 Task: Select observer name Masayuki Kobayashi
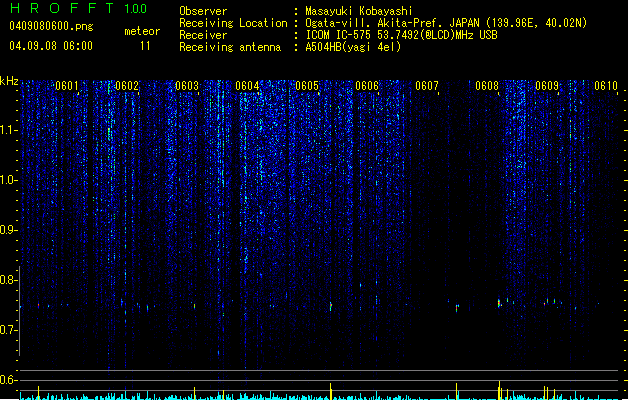point(359,11)
